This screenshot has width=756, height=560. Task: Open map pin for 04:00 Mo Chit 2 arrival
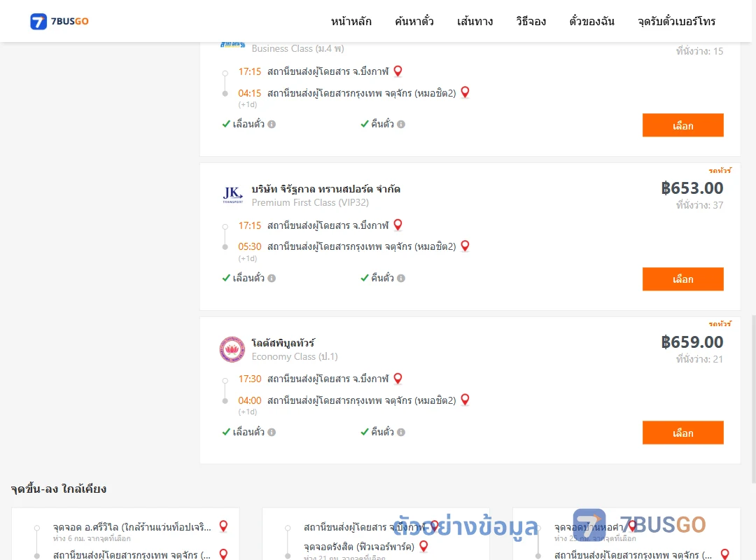point(465,400)
